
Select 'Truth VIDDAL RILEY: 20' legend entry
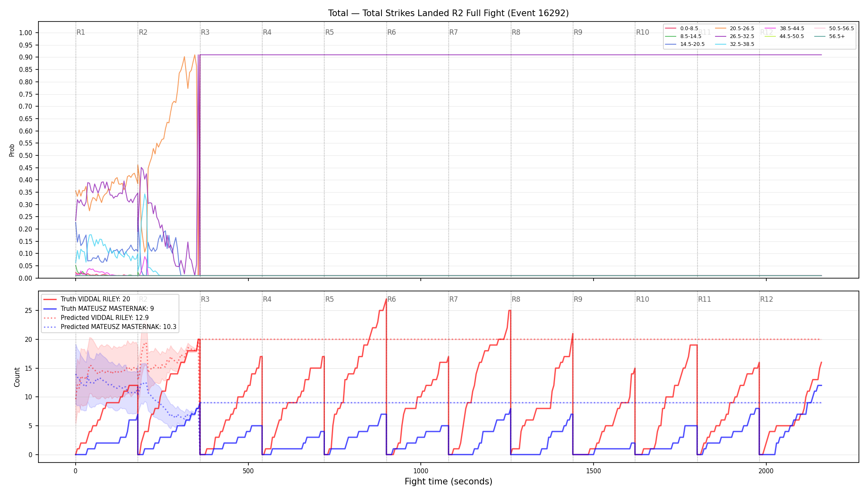click(x=87, y=299)
